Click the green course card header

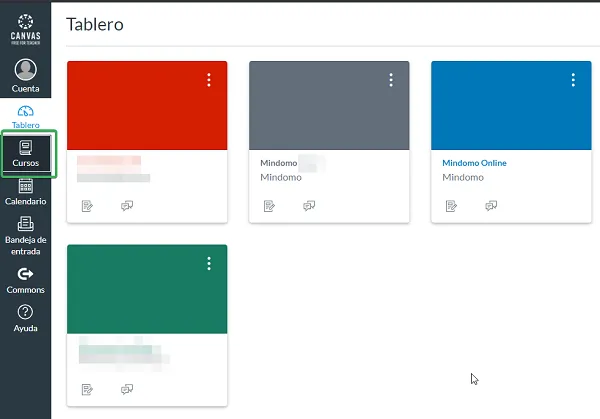pos(147,289)
